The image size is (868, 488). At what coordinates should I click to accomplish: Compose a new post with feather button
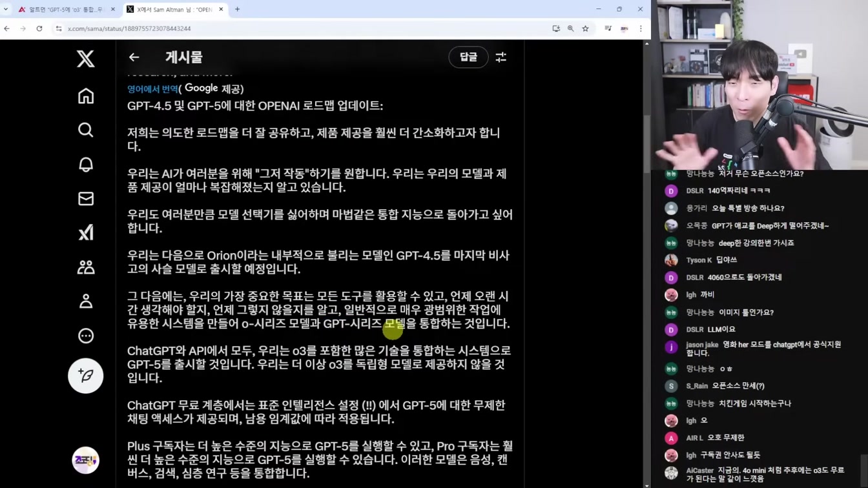pyautogui.click(x=85, y=376)
